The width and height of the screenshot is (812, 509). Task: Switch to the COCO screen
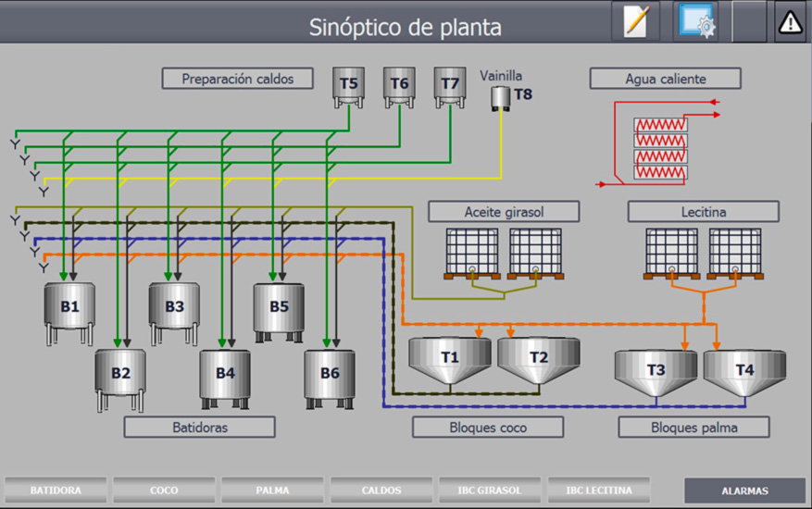(x=164, y=490)
